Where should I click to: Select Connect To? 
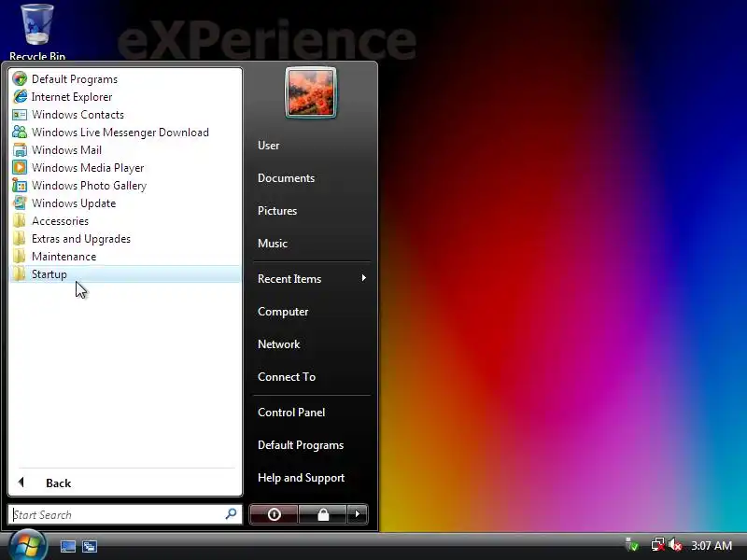coord(287,377)
